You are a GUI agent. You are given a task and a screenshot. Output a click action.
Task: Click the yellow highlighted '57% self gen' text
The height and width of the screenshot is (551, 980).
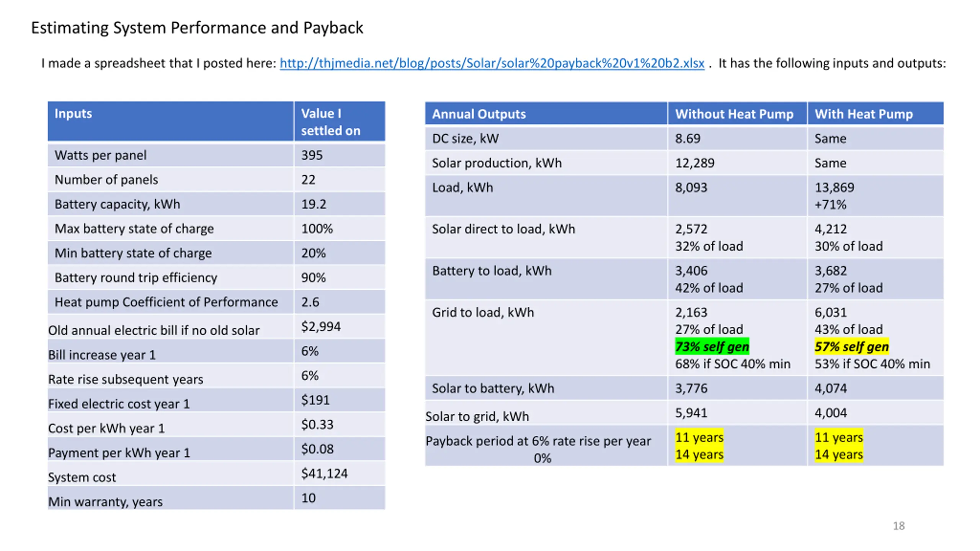click(851, 347)
